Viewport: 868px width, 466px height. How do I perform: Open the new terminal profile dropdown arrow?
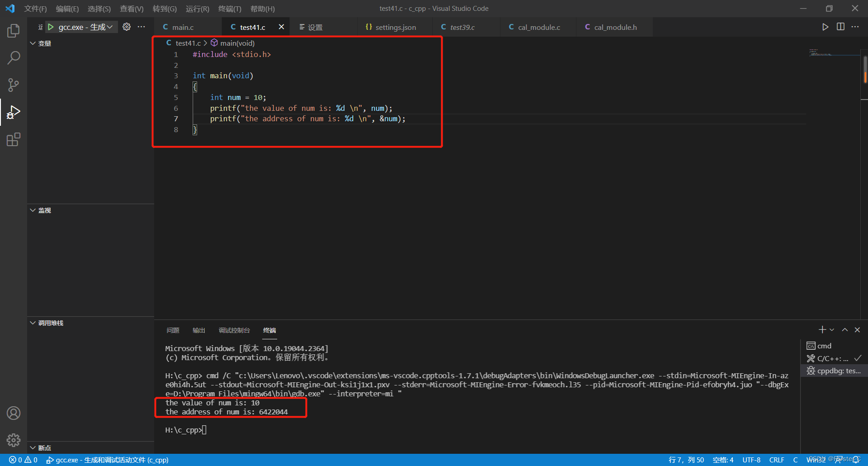[x=832, y=330]
